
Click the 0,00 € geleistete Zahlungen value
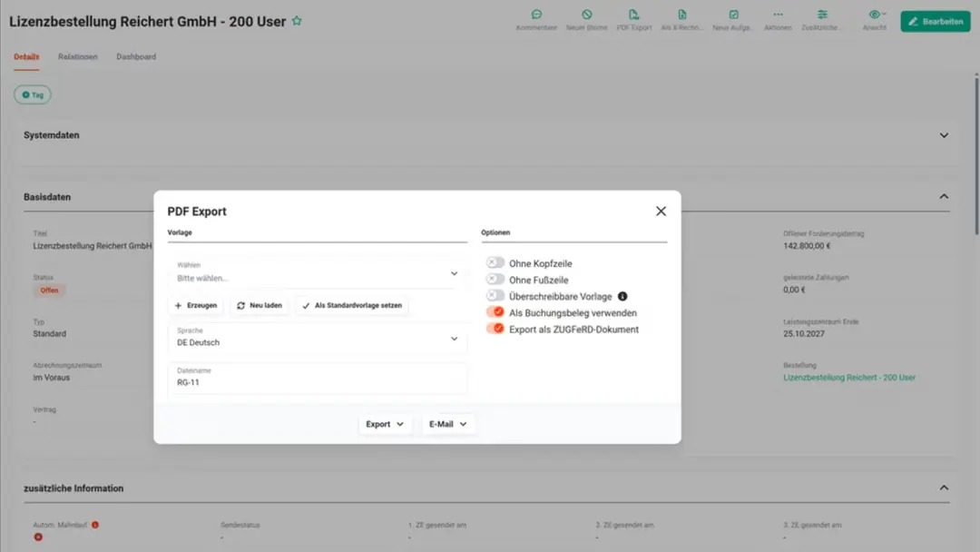(x=794, y=290)
